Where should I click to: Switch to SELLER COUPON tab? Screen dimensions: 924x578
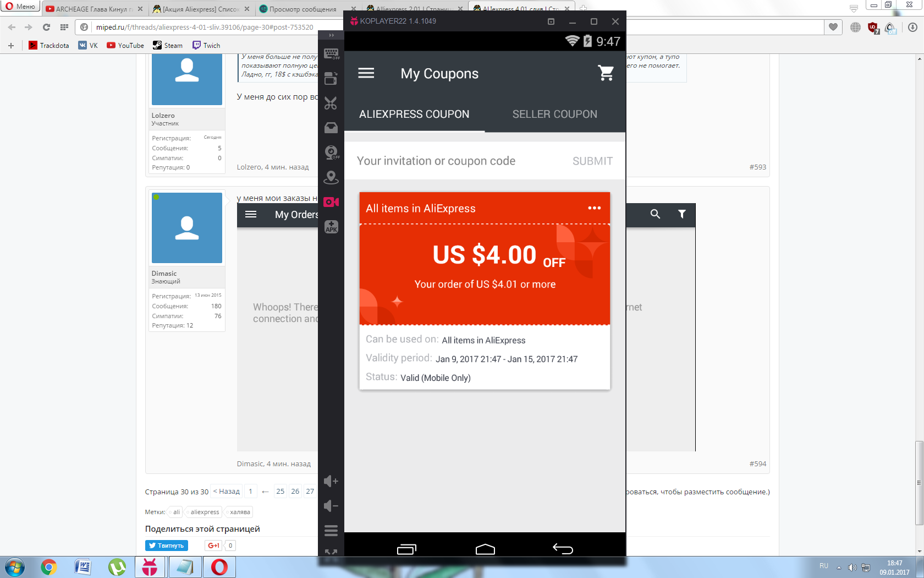pos(555,114)
